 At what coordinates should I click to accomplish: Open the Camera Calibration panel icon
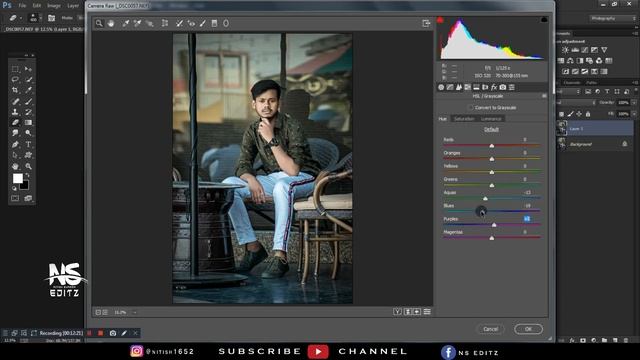tap(503, 87)
